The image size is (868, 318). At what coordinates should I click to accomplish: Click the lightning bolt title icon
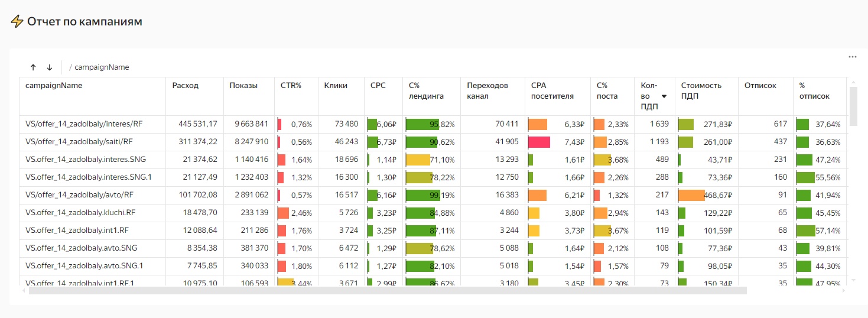pos(17,22)
